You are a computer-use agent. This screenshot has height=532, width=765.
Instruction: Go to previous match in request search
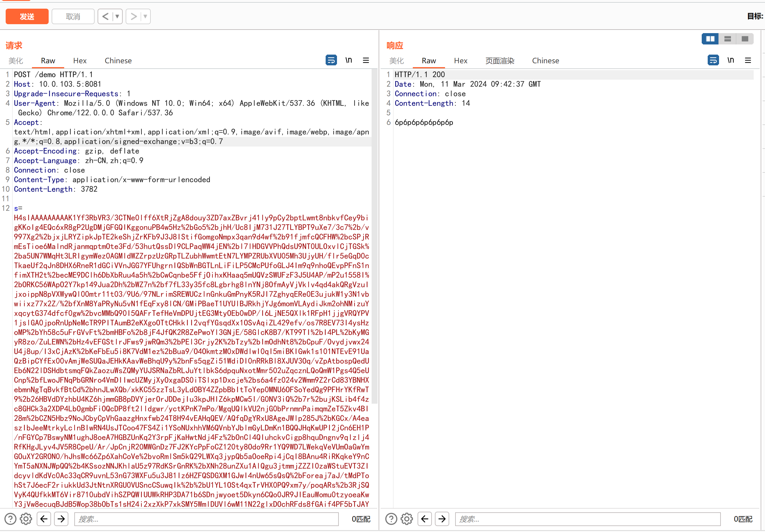44,519
